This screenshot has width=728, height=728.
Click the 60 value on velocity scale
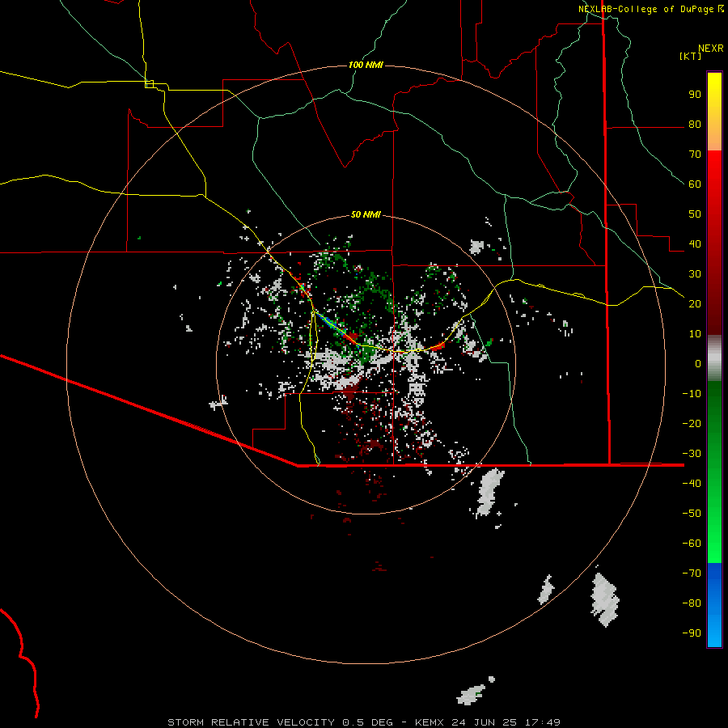click(x=695, y=184)
